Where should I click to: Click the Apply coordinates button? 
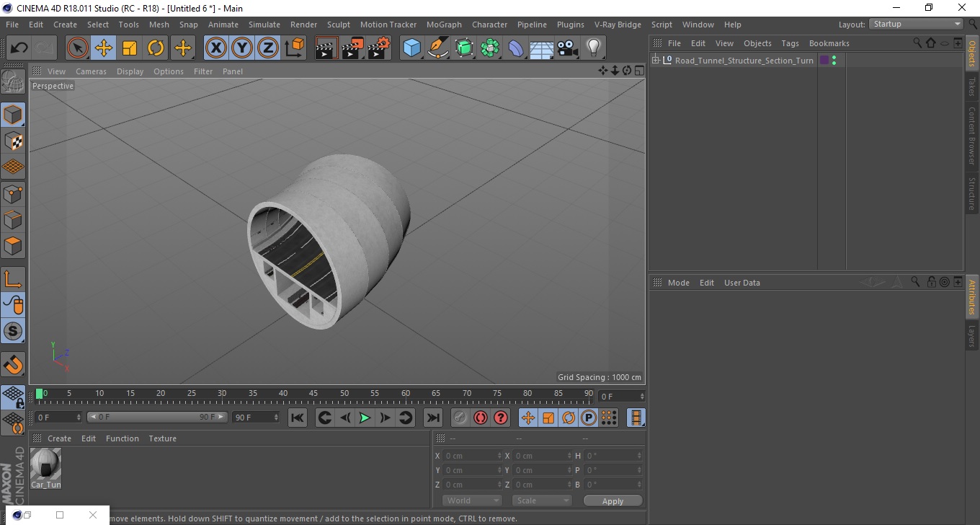click(x=612, y=501)
